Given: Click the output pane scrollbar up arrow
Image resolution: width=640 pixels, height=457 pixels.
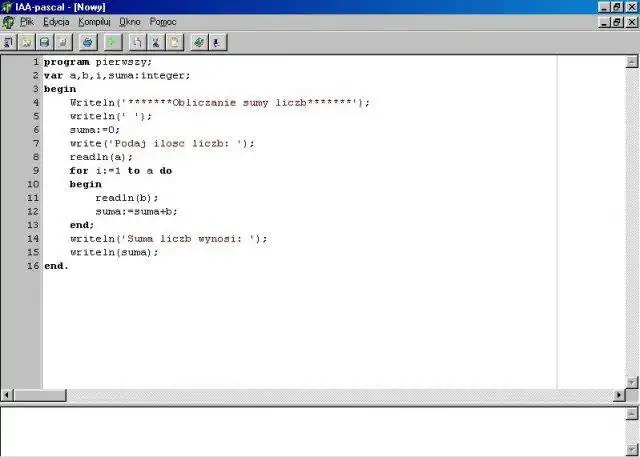Looking at the screenshot, I should (631, 413).
